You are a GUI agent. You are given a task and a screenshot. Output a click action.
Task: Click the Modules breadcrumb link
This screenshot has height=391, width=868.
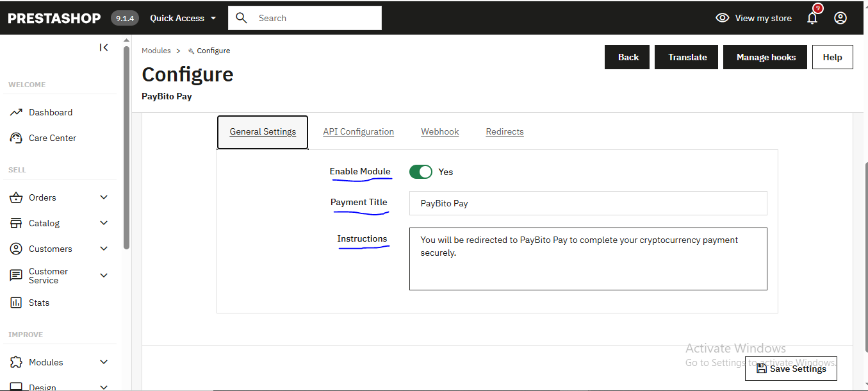(156, 51)
